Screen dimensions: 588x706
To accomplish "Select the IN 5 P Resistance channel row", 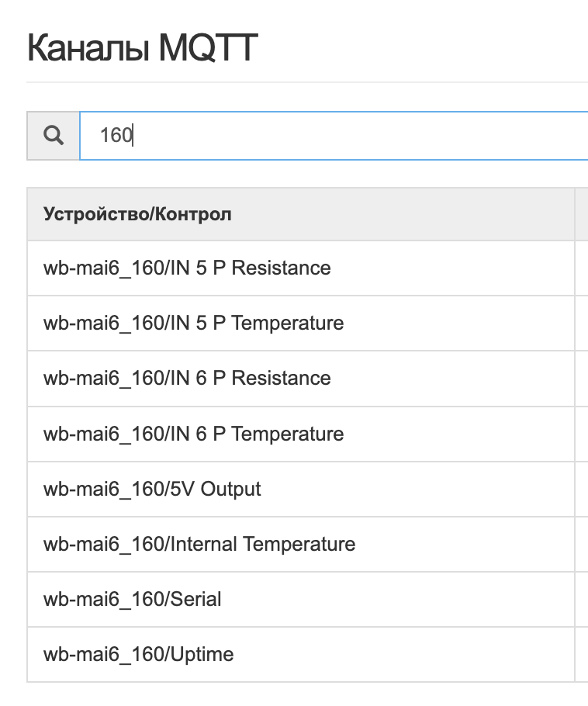I will (x=187, y=268).
